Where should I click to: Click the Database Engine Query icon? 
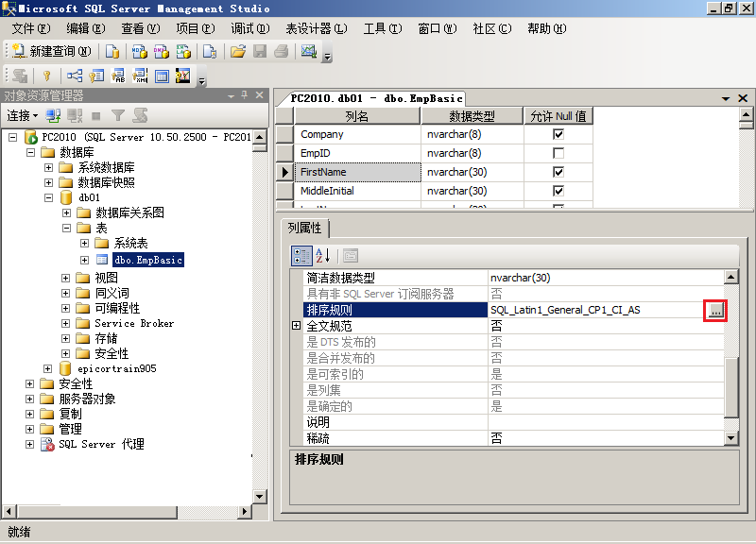(x=112, y=51)
